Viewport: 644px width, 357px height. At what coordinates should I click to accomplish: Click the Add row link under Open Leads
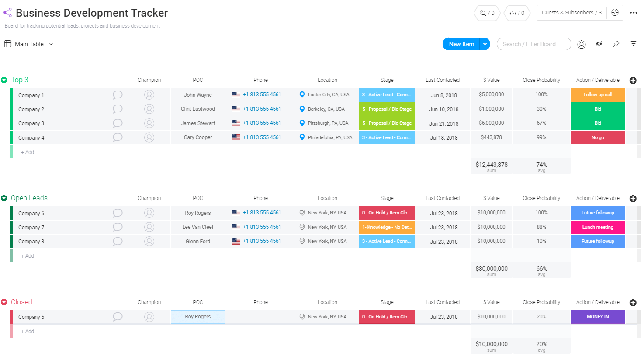coord(27,255)
